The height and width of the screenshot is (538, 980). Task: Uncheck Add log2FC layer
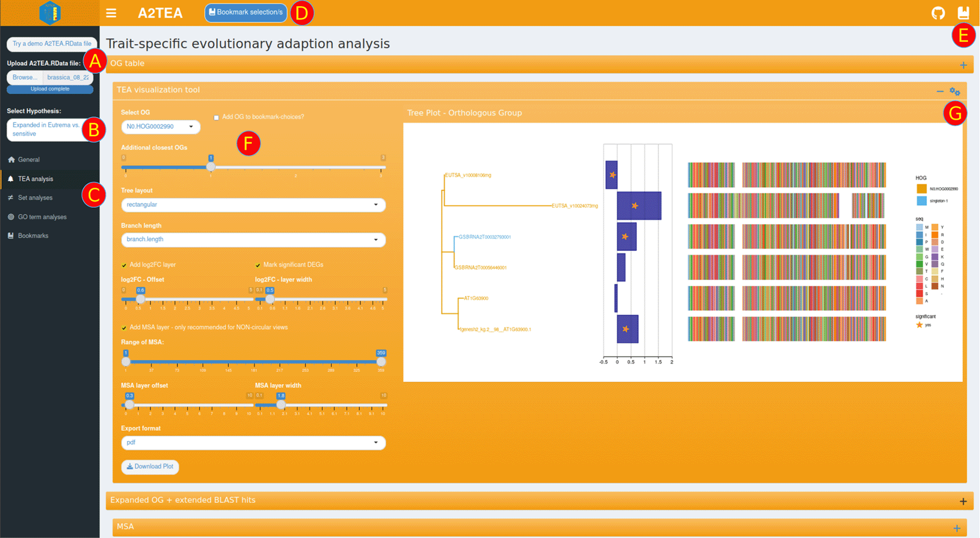pos(124,265)
